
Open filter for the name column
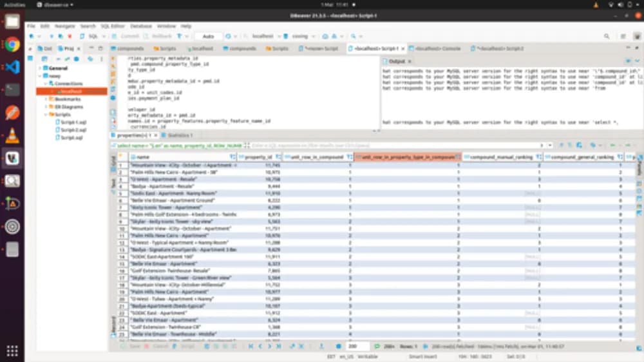232,157
